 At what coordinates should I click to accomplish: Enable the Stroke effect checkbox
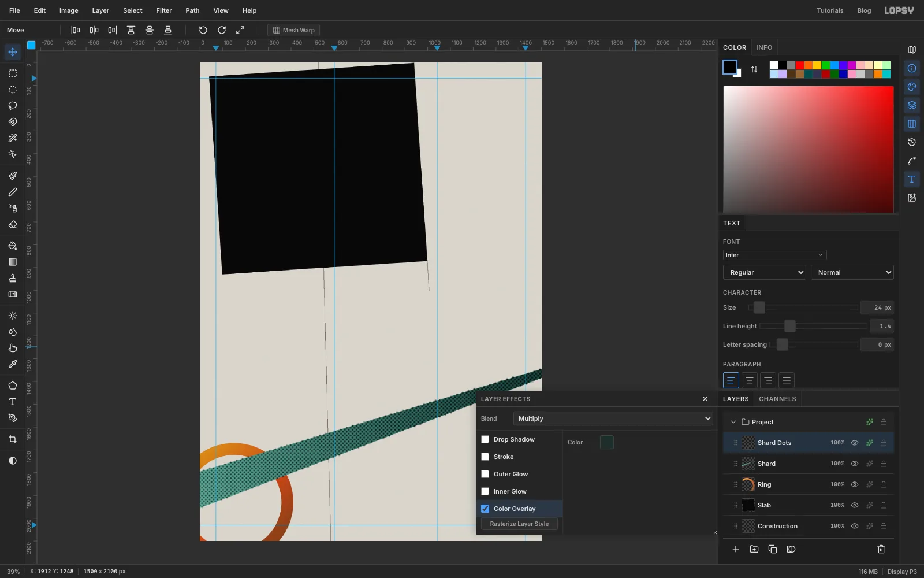pos(485,457)
